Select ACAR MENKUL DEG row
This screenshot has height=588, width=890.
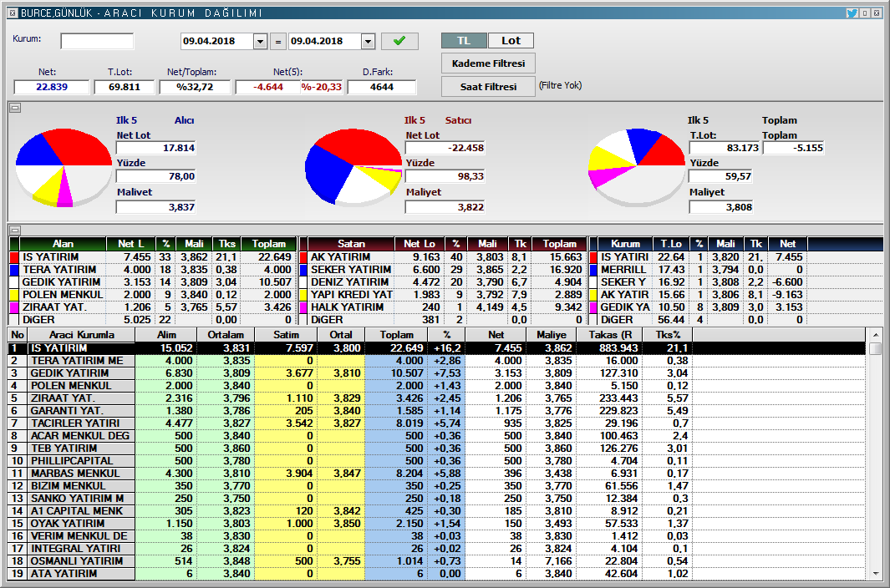pyautogui.click(x=437, y=435)
